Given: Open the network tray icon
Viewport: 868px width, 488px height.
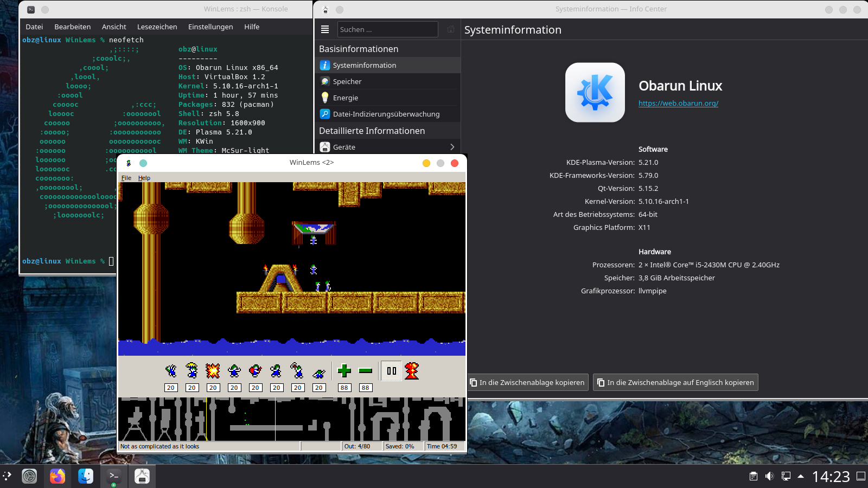Looking at the screenshot, I should pyautogui.click(x=786, y=476).
